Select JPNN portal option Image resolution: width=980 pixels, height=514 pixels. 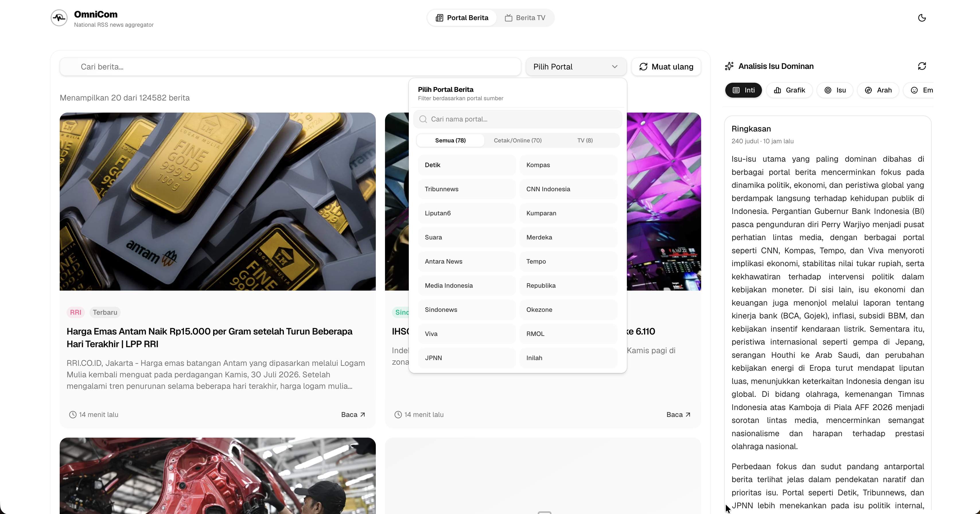click(467, 358)
